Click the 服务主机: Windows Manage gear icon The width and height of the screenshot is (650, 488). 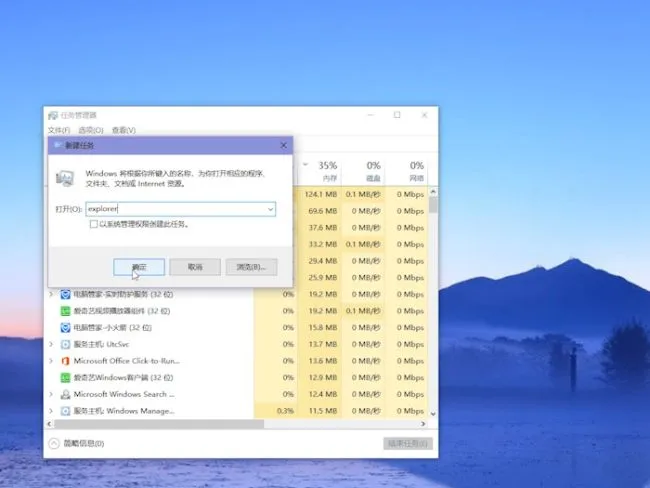point(65,411)
